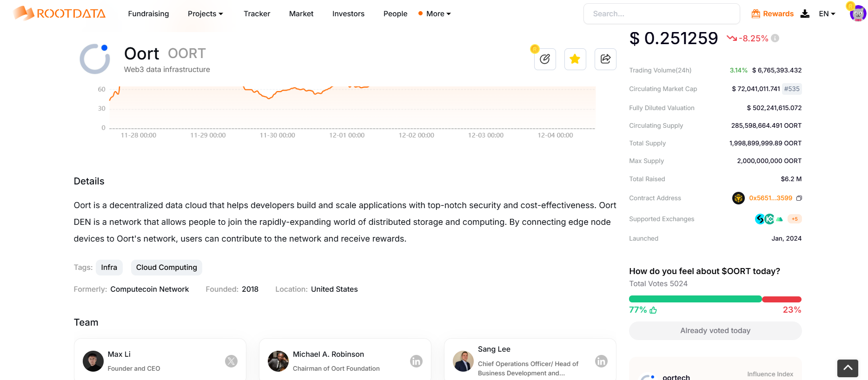Viewport: 868px width, 380px height.
Task: Click the share project icon
Action: (605, 59)
